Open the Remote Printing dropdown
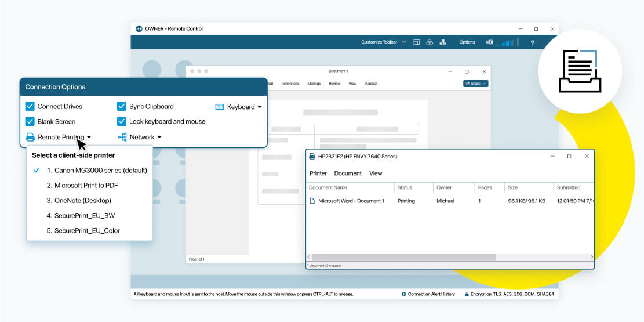 coord(59,137)
